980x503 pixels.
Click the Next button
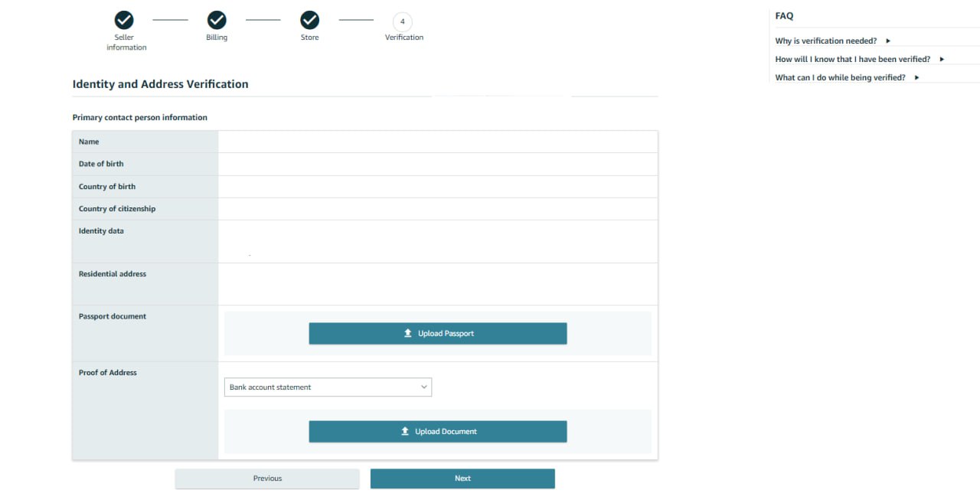coord(462,478)
